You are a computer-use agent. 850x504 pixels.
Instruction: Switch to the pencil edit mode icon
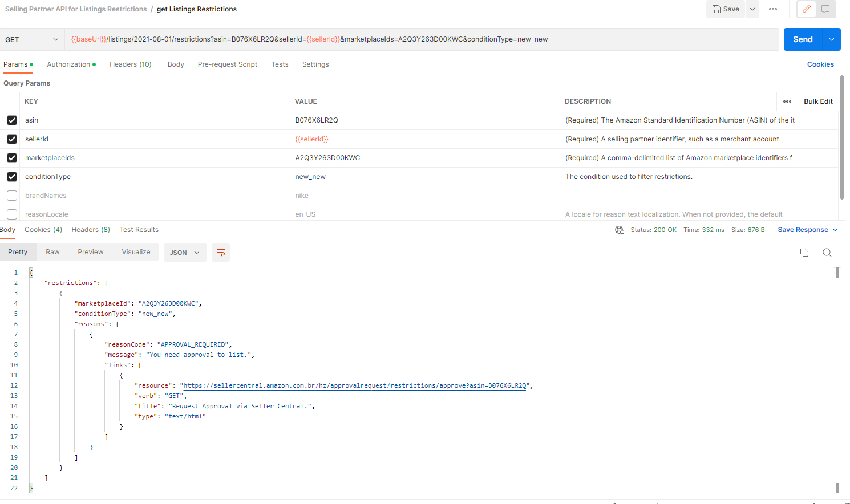[807, 9]
